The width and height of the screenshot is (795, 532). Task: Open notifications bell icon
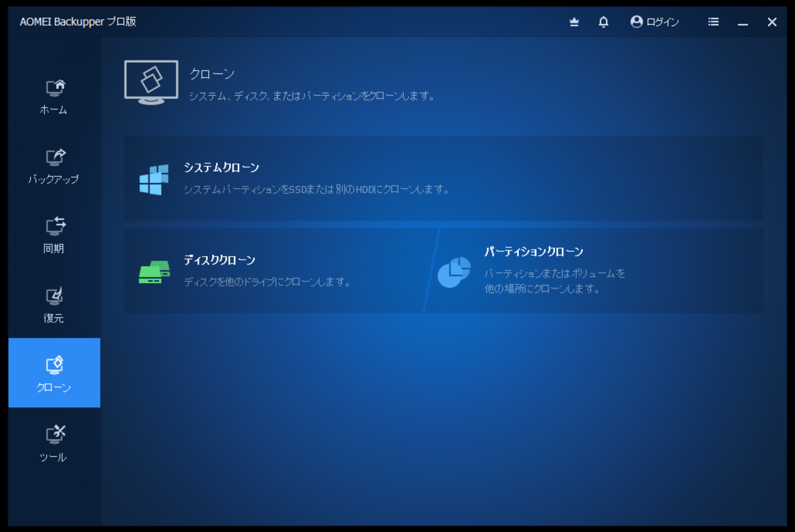coord(604,22)
